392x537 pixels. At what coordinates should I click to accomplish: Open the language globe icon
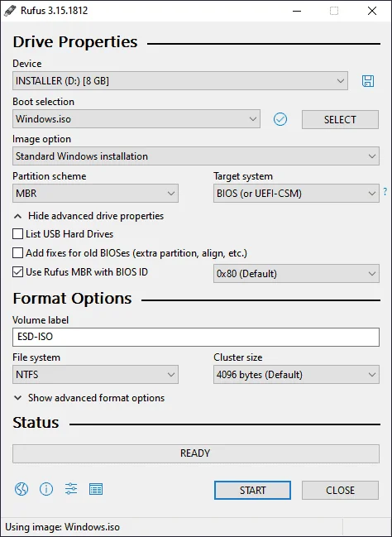click(x=22, y=489)
